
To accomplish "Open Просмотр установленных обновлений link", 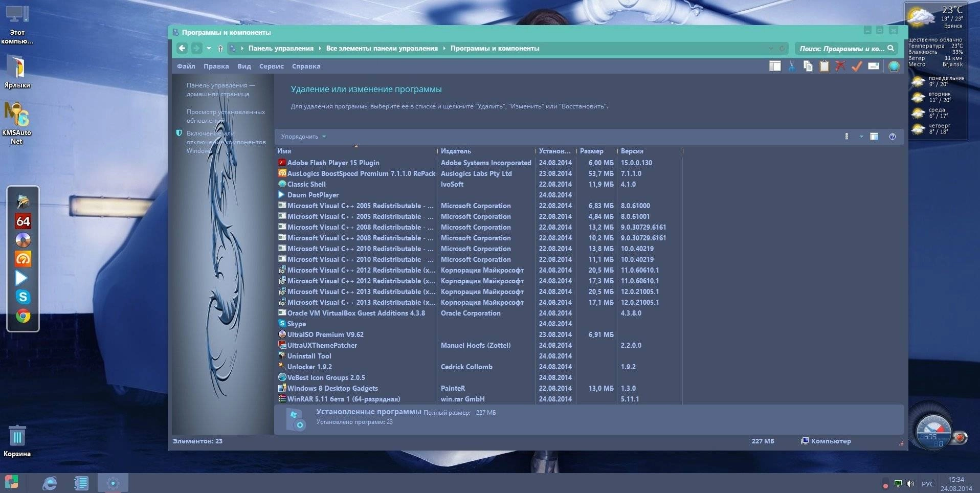I will (x=226, y=116).
